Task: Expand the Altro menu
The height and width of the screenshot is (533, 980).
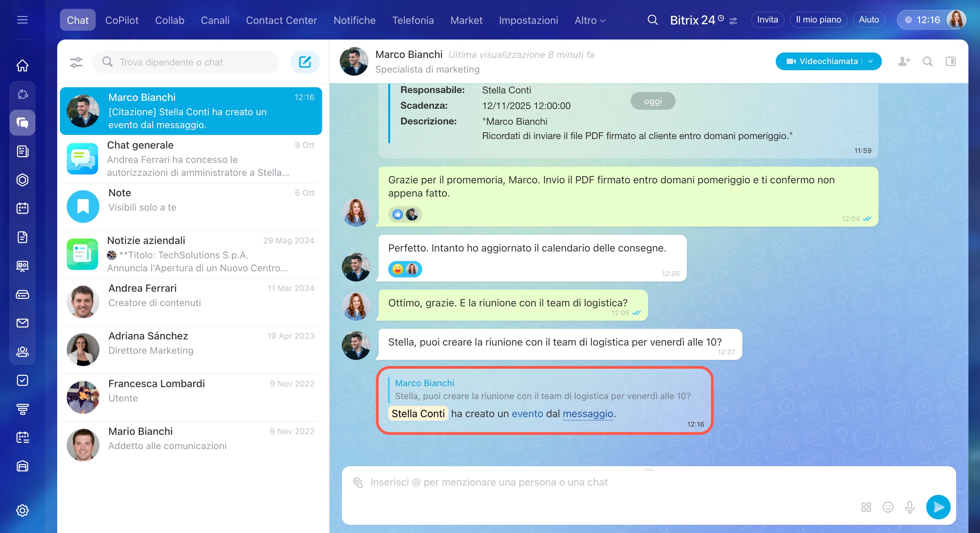Action: point(589,20)
